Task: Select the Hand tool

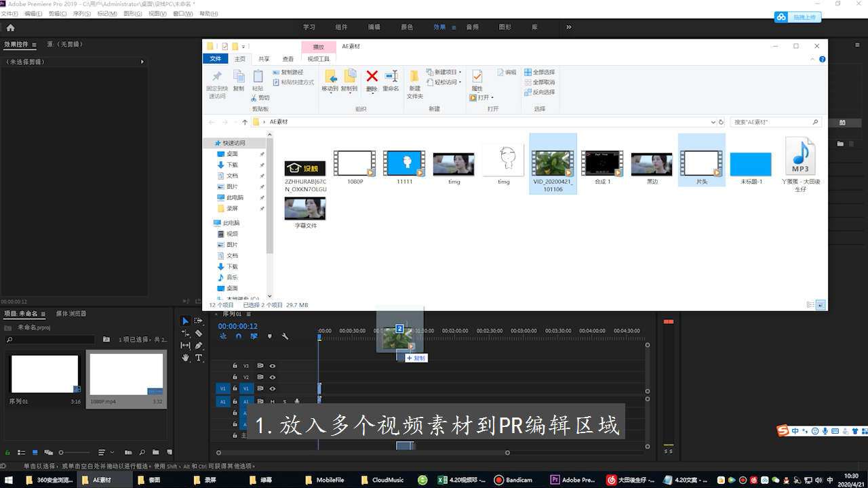Action: click(x=185, y=358)
